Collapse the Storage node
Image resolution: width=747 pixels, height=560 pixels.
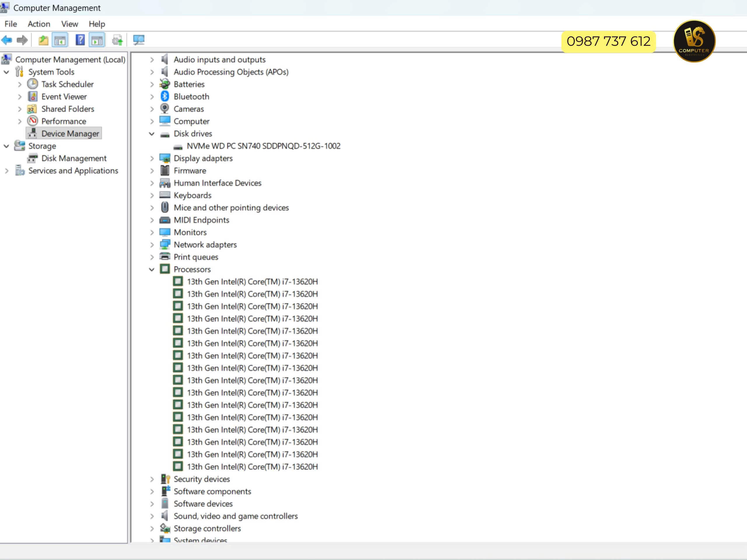pos(6,146)
